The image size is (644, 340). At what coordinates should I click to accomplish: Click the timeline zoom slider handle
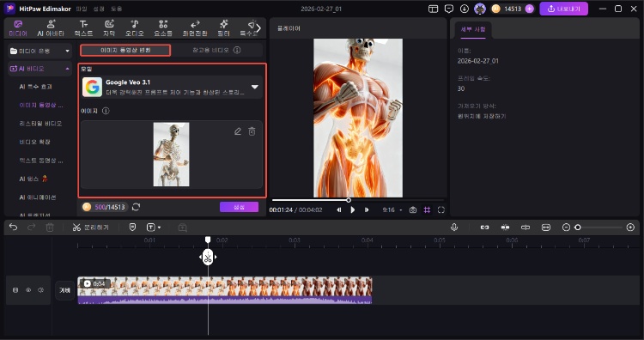(578, 227)
